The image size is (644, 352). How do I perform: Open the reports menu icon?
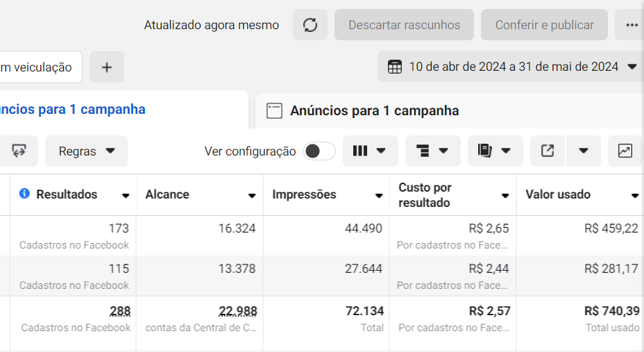pos(495,151)
